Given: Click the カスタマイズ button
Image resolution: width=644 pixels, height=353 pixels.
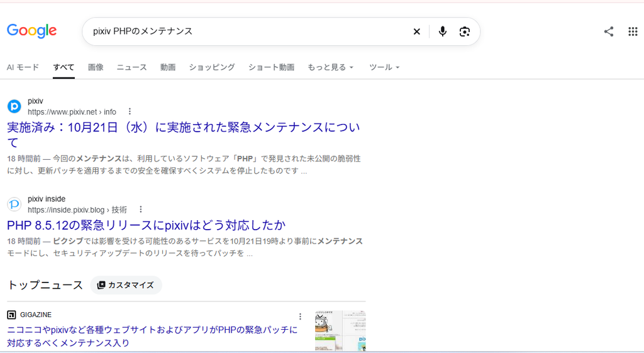Looking at the screenshot, I should [x=126, y=285].
